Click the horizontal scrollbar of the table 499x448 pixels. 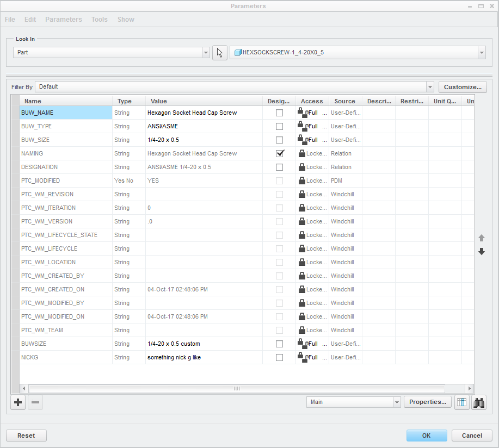point(237,389)
